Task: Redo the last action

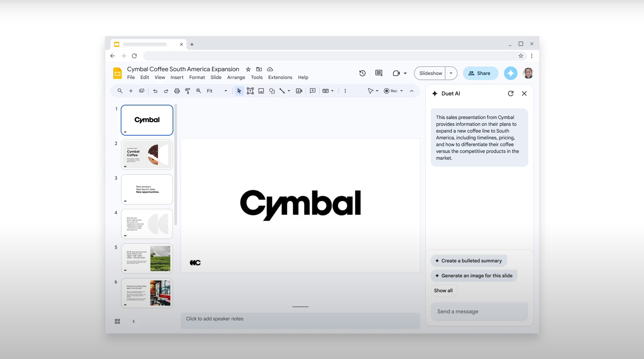Action: click(x=166, y=91)
